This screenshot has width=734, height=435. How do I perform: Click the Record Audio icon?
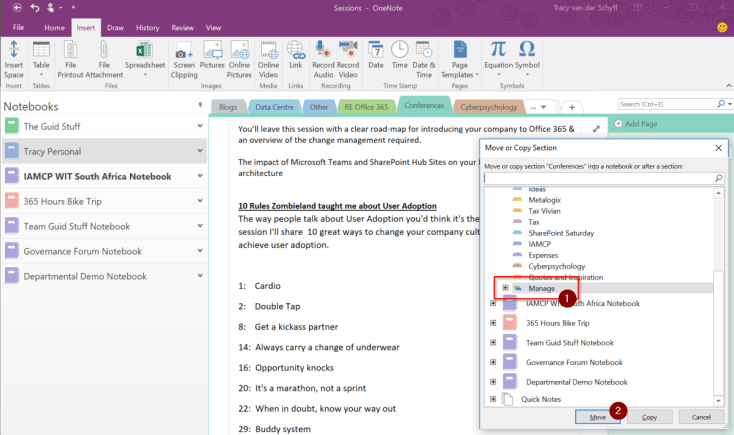323,58
